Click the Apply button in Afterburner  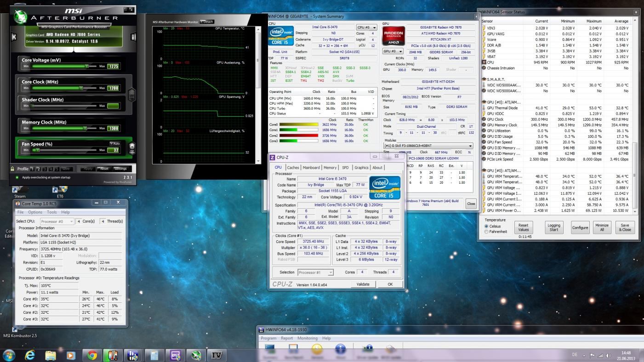88,169
